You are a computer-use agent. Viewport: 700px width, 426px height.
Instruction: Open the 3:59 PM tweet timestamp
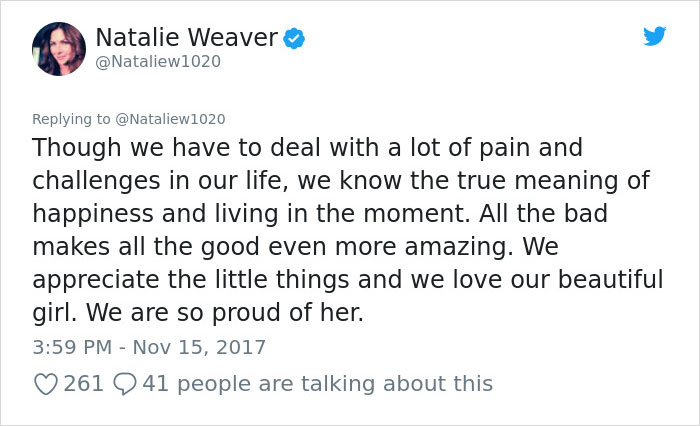pyautogui.click(x=73, y=348)
